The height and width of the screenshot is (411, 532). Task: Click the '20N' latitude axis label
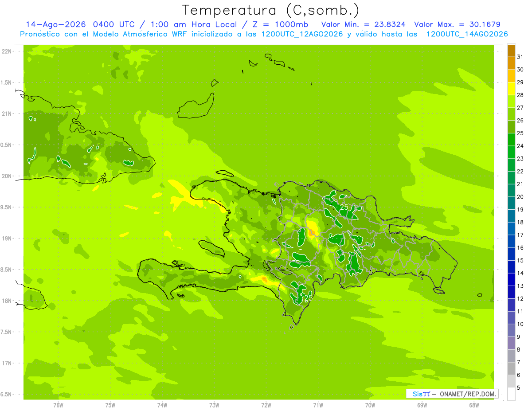pyautogui.click(x=8, y=176)
